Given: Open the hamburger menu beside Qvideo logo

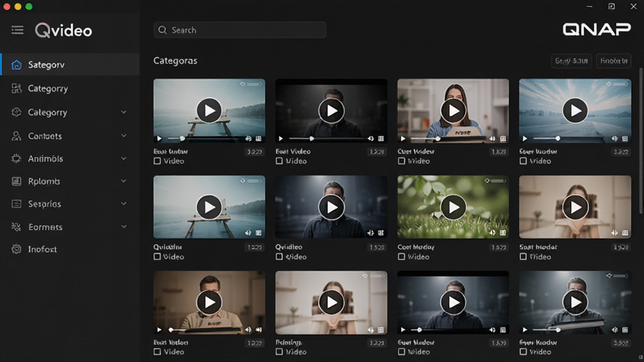Looking at the screenshot, I should click(x=17, y=30).
